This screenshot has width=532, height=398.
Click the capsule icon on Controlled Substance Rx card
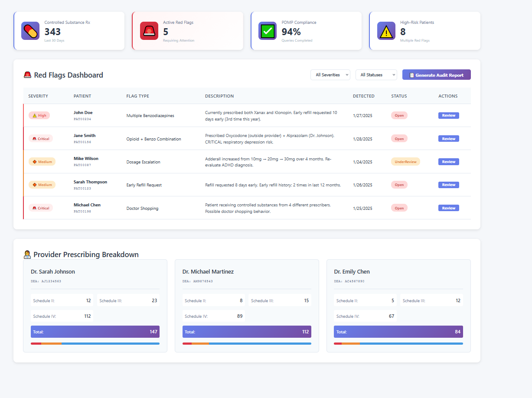pos(29,31)
